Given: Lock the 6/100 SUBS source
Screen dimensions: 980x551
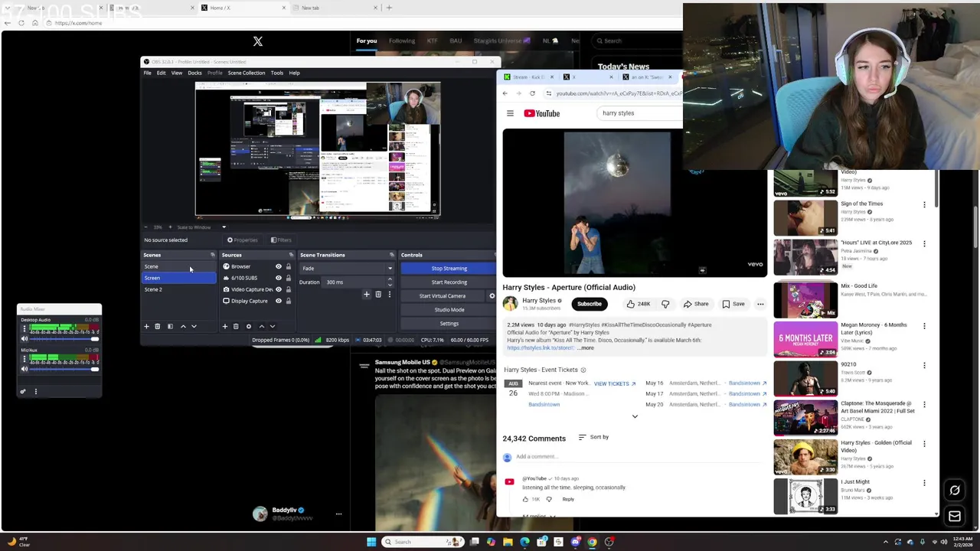Looking at the screenshot, I should 288,278.
